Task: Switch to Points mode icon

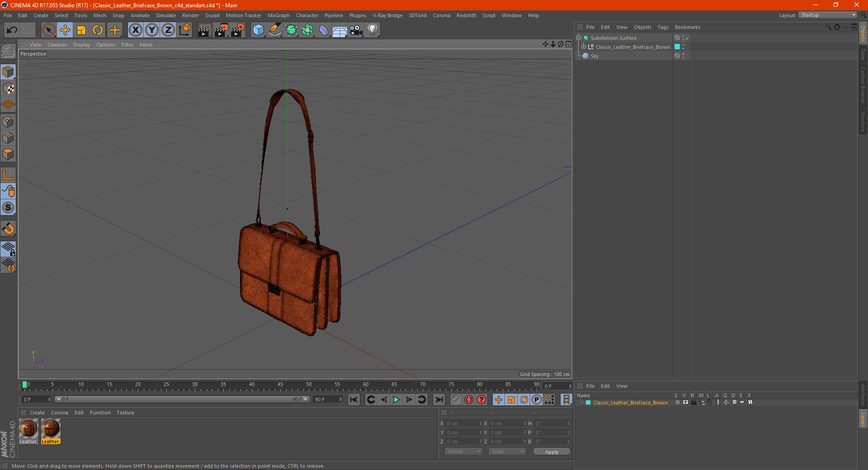Action: 8,122
